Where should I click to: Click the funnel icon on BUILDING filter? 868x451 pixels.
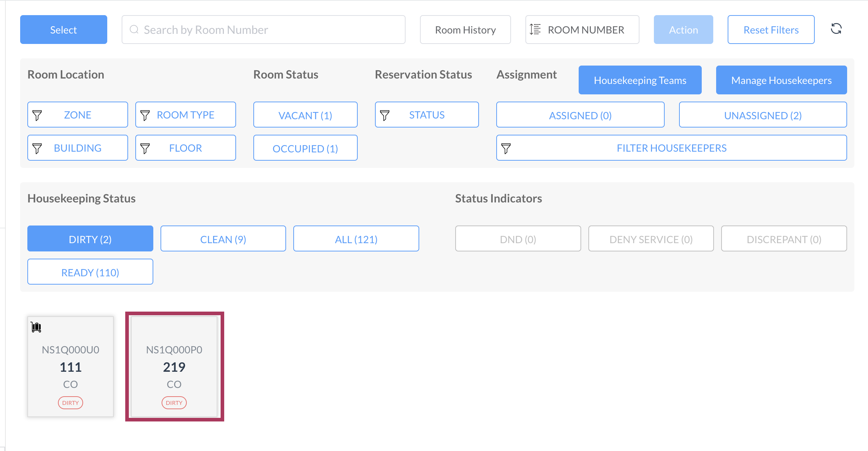(37, 148)
